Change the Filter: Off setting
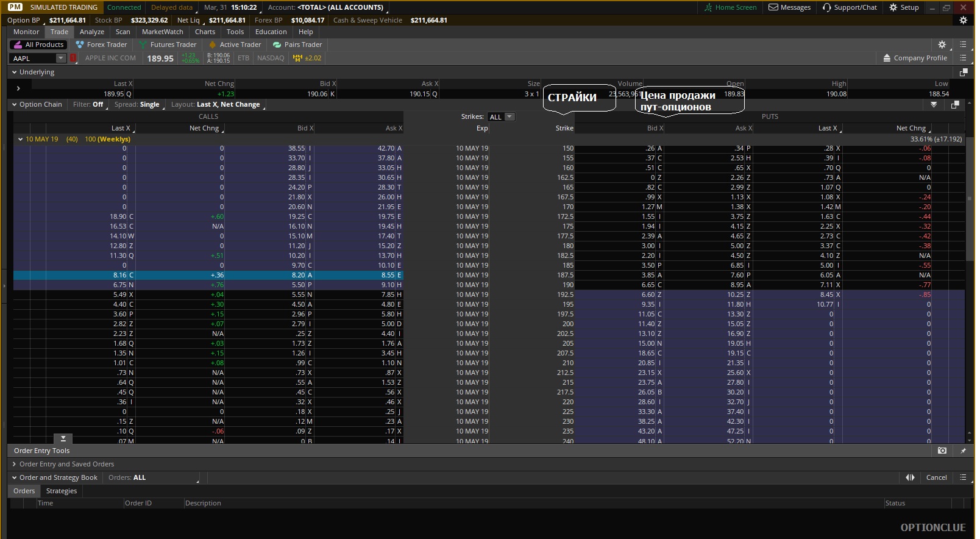Image resolution: width=980 pixels, height=539 pixels. (x=88, y=104)
